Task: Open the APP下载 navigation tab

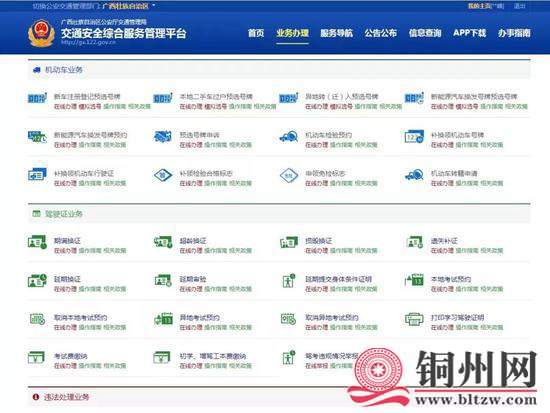Action: click(x=469, y=33)
